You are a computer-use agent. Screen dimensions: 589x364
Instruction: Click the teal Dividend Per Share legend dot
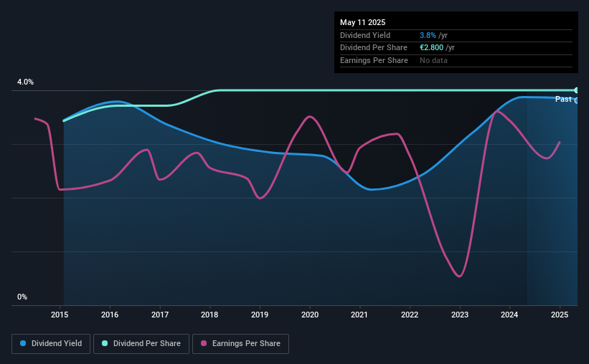[105, 343]
